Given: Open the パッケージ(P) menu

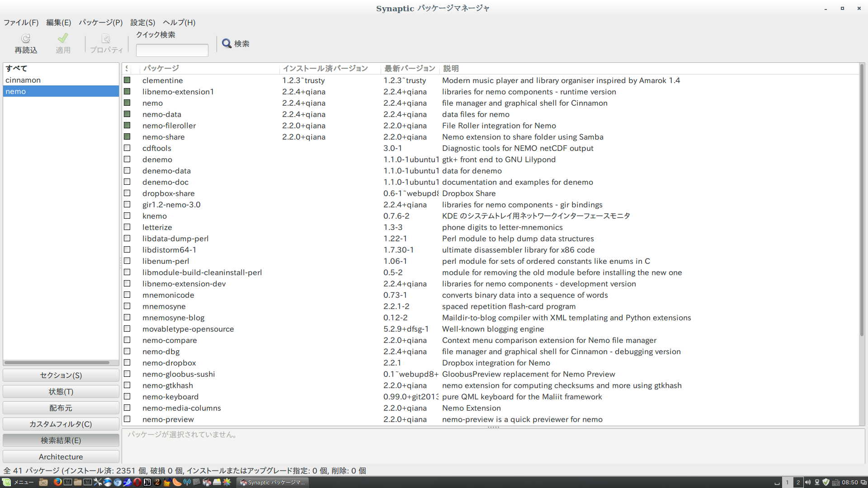Looking at the screenshot, I should point(101,22).
